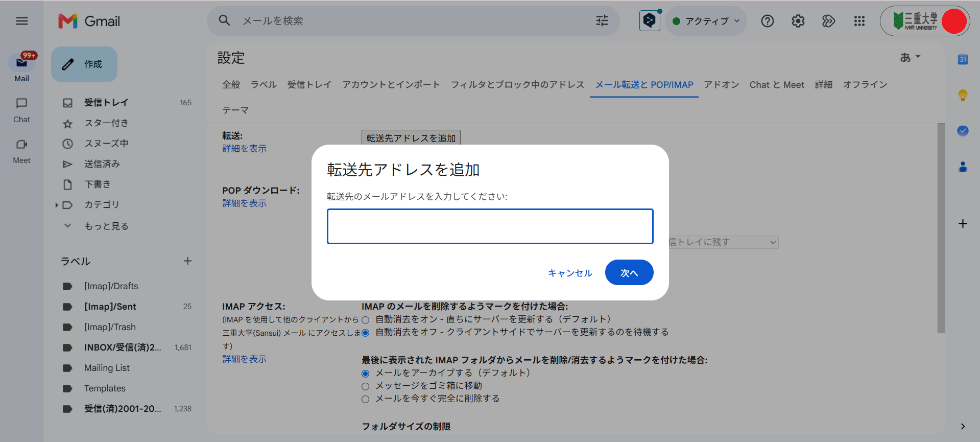This screenshot has width=980, height=442.
Task: Open the help question mark icon
Action: [768, 21]
